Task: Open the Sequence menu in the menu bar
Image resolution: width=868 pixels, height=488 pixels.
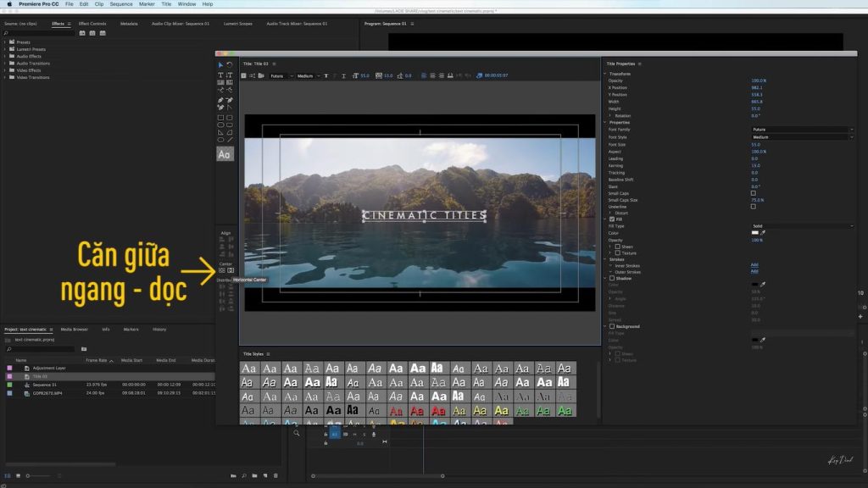Action: (120, 3)
